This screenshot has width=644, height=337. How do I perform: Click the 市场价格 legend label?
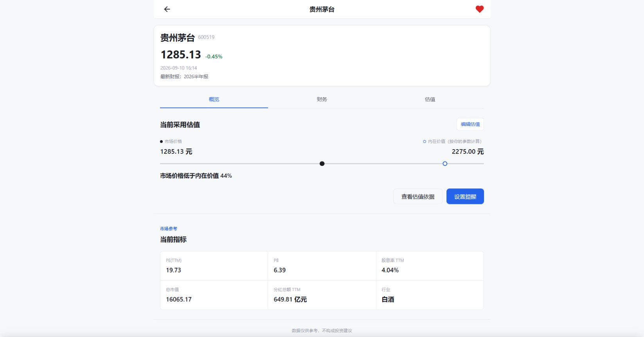coord(173,141)
